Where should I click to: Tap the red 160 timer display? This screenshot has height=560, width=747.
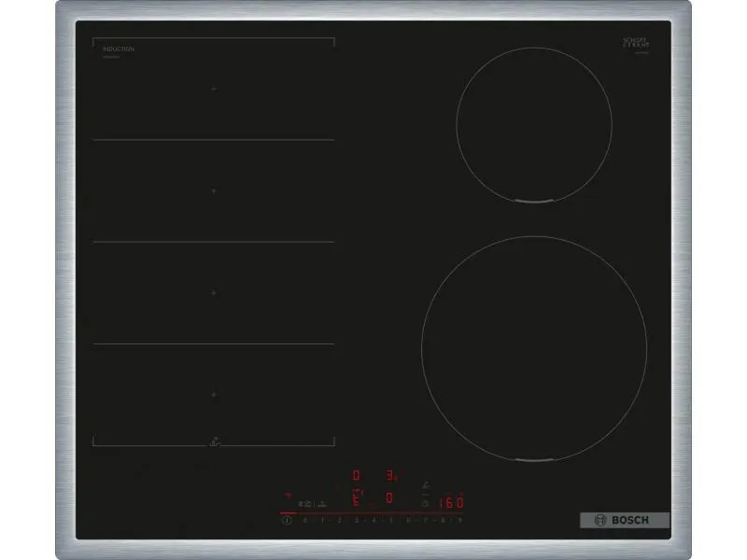451,502
